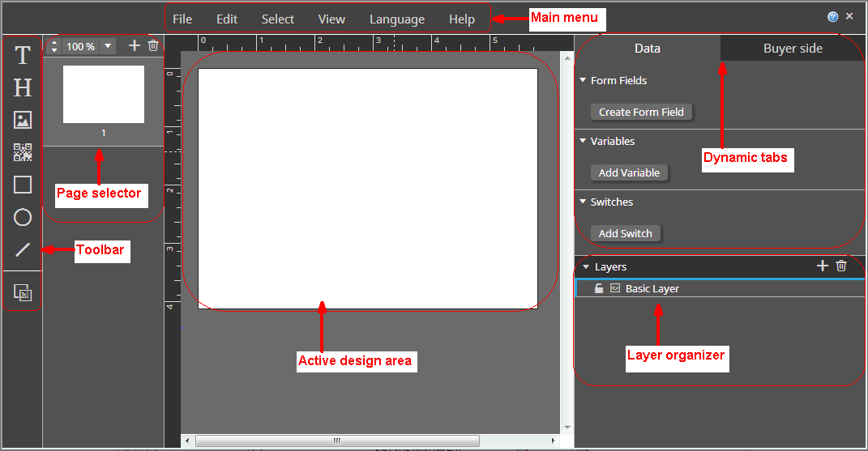Select the QR code tool

click(23, 152)
